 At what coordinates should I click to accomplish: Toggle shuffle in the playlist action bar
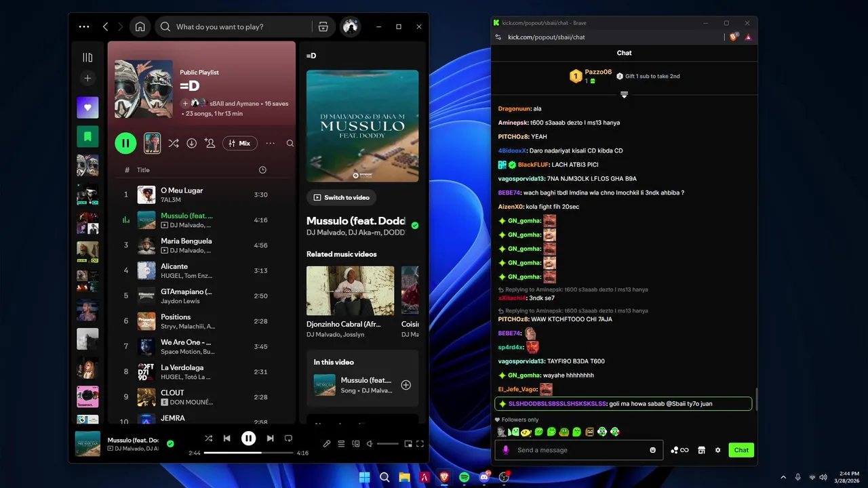pos(174,143)
